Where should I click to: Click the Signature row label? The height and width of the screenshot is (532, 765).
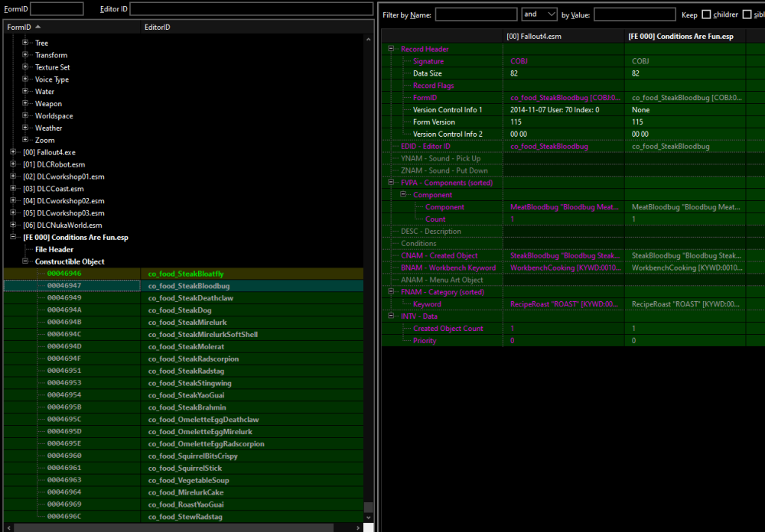pos(428,61)
